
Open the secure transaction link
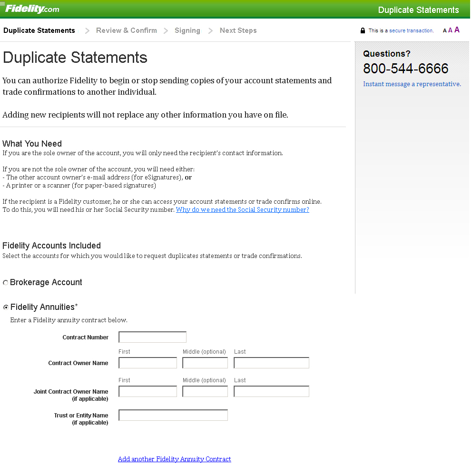411,30
